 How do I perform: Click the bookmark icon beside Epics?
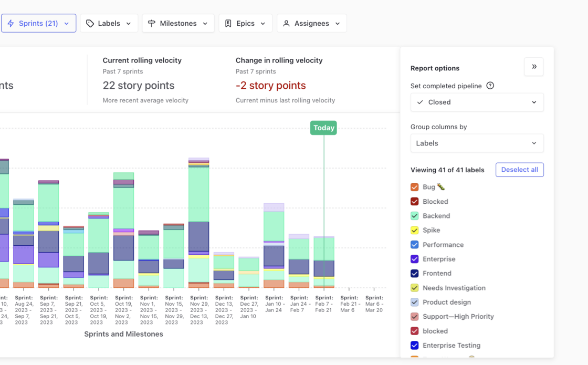(228, 23)
